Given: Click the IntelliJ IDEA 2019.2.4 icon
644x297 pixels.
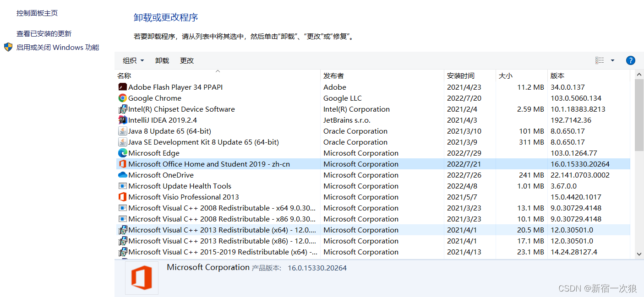Looking at the screenshot, I should tap(122, 120).
